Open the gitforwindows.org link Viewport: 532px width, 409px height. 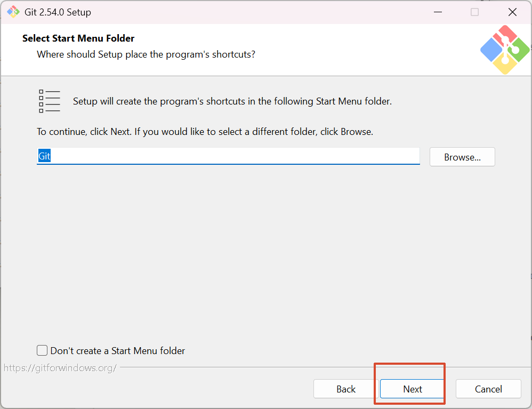60,368
